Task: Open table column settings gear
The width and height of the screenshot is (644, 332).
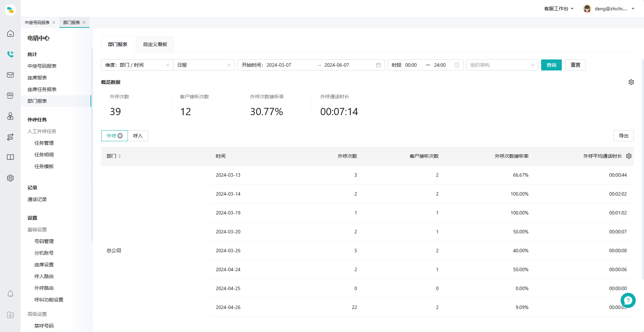Action: click(629, 156)
